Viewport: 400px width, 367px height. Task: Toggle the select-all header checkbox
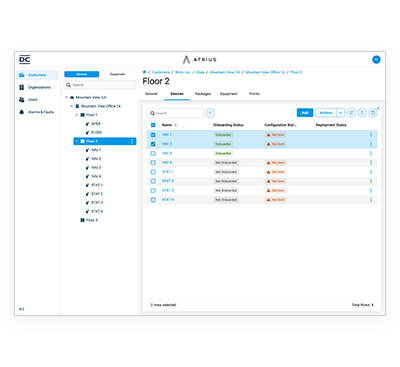coord(153,125)
